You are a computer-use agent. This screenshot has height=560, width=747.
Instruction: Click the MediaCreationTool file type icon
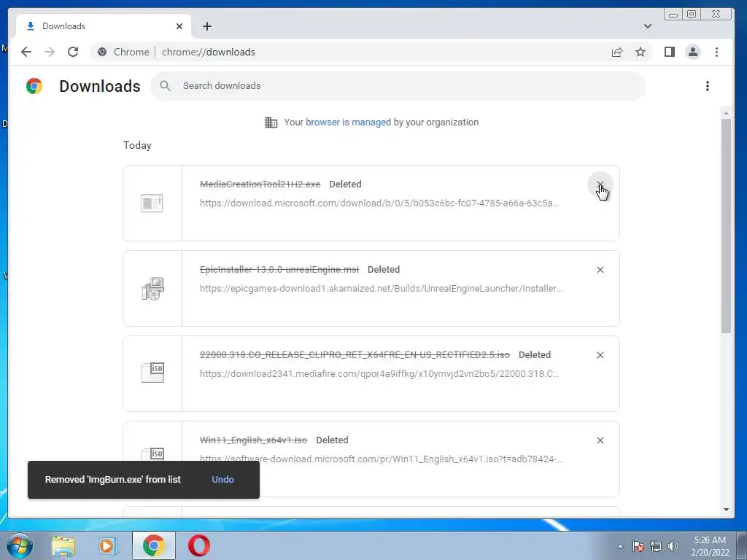coord(152,203)
